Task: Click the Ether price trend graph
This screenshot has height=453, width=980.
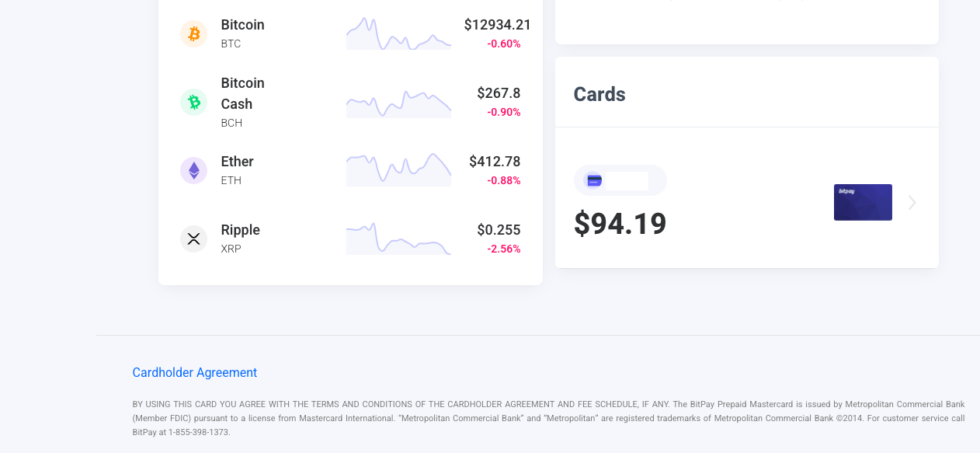Action: click(398, 169)
